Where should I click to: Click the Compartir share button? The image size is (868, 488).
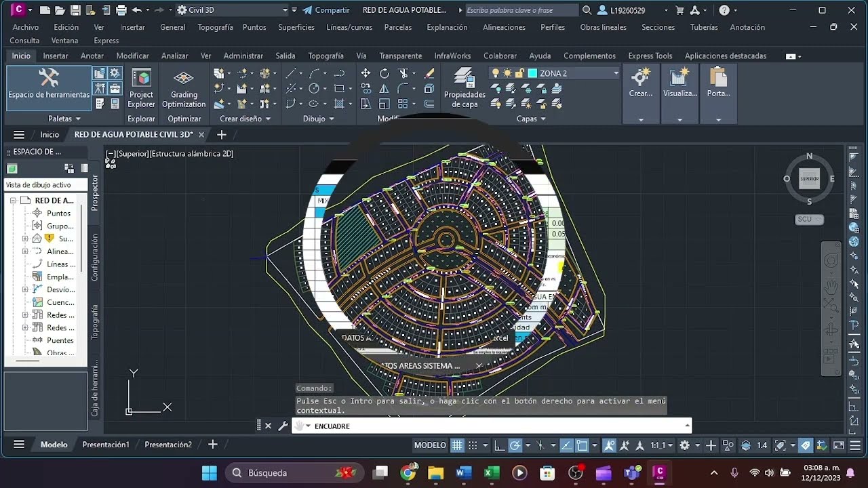(x=326, y=10)
